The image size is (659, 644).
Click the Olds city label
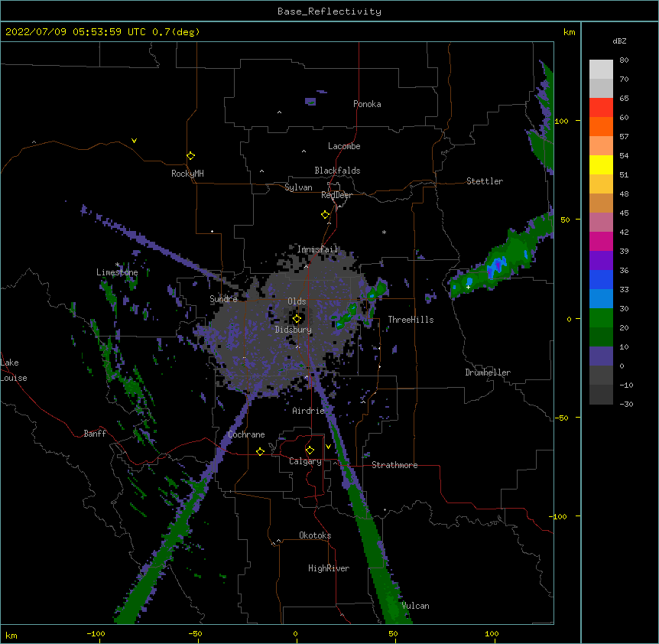297,301
